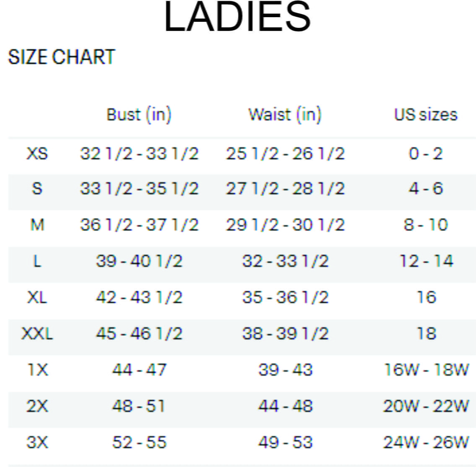Viewport: 476px width, 467px height.
Task: Select bust measurement 52 - 55
Action: pyautogui.click(x=139, y=442)
